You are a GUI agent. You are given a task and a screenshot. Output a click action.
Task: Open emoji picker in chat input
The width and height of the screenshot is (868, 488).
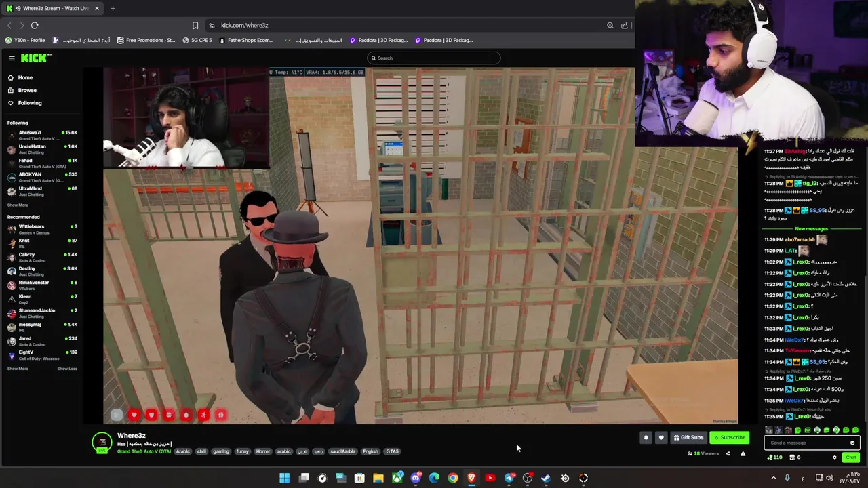(852, 443)
